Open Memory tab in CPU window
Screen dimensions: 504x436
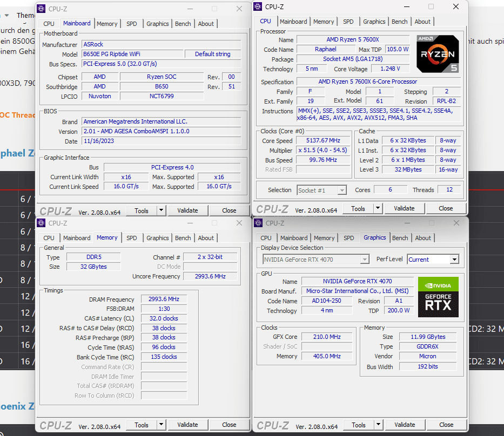click(x=324, y=22)
